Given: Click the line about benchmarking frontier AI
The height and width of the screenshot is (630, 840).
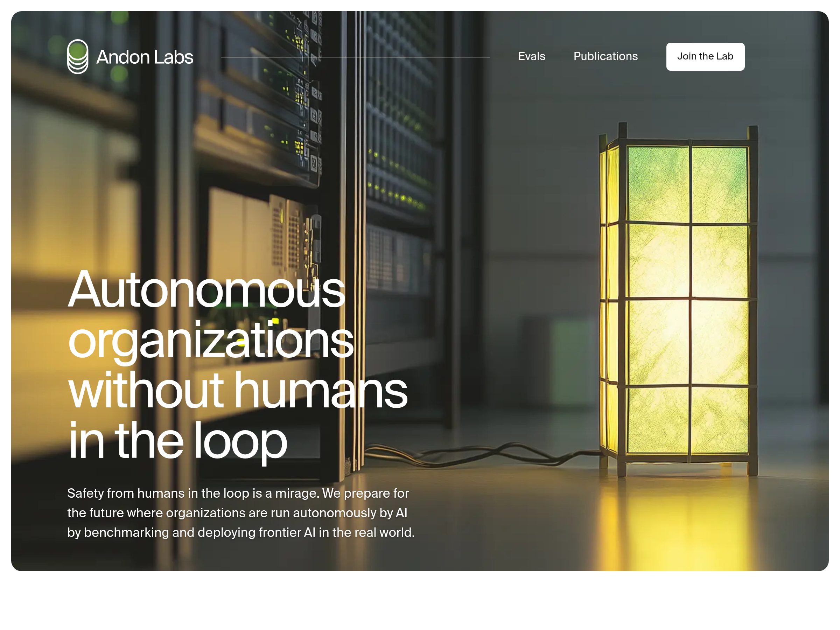Looking at the screenshot, I should pos(241,532).
